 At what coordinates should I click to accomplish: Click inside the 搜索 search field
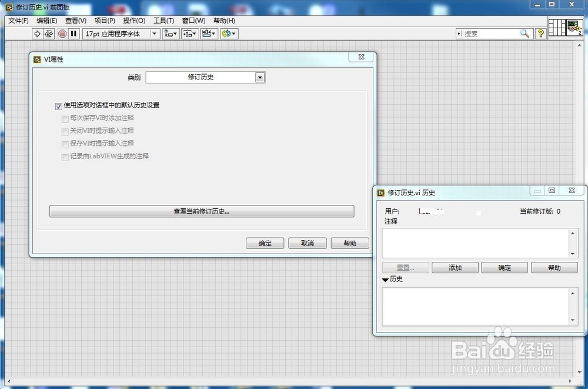(494, 34)
